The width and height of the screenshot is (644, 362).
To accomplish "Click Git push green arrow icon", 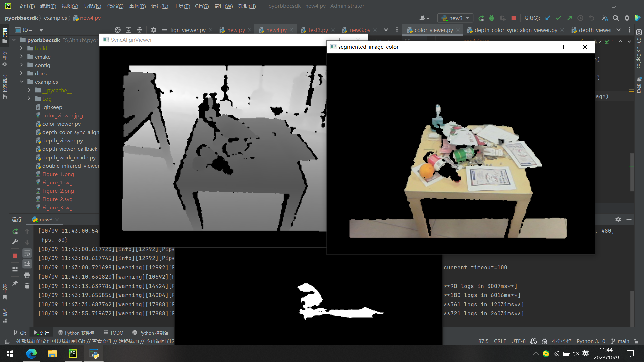I will (x=569, y=18).
